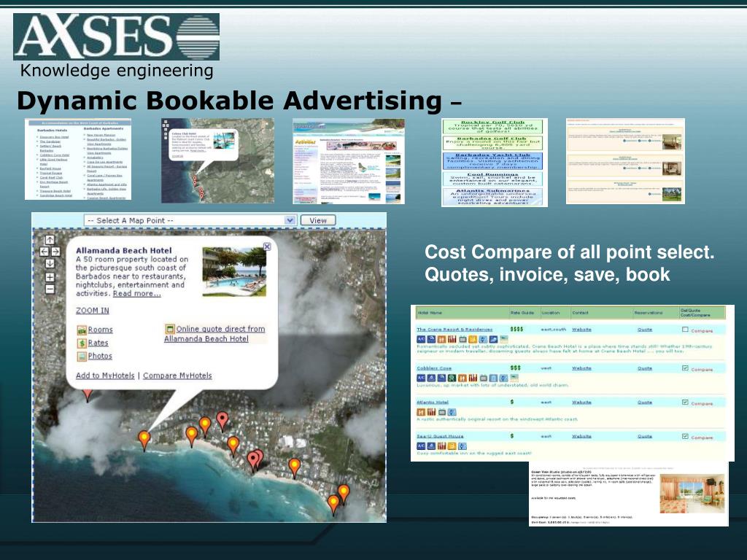Click TV icon in Atlantic Hotel row
This screenshot has height=560, width=747.
pyautogui.click(x=442, y=412)
